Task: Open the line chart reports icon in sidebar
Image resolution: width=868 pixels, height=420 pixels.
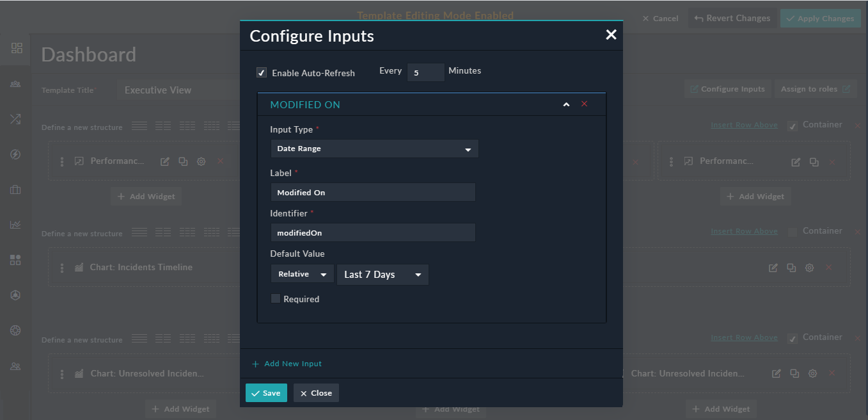Action: pos(17,225)
